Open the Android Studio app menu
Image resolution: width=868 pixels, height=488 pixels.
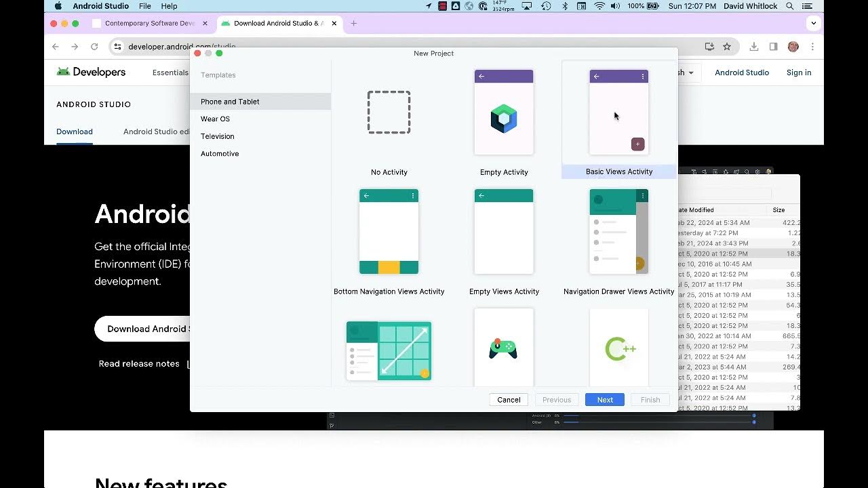click(100, 6)
